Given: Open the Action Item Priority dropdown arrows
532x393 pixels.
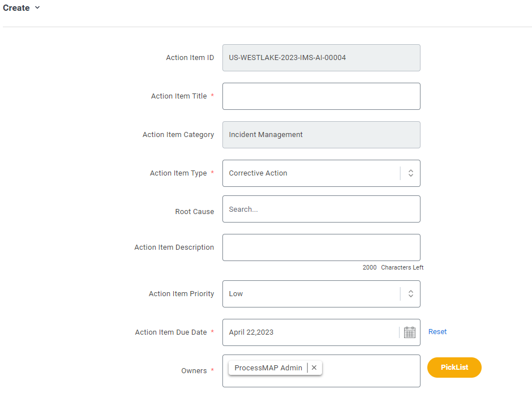Looking at the screenshot, I should pos(410,294).
